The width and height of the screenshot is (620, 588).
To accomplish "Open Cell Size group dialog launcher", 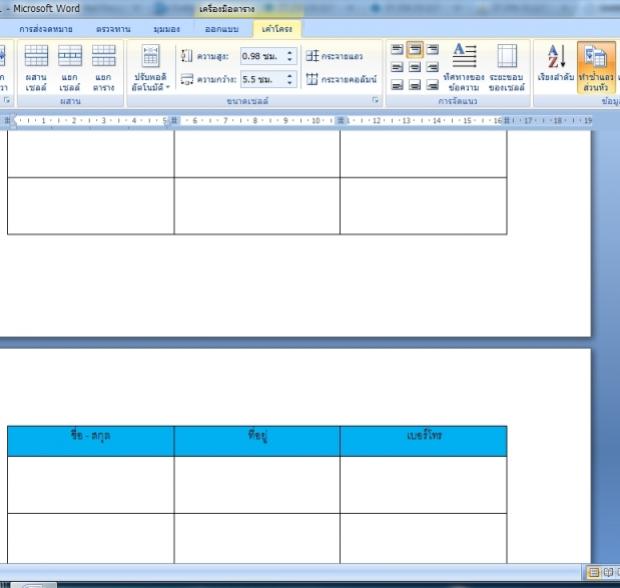I will click(x=376, y=101).
